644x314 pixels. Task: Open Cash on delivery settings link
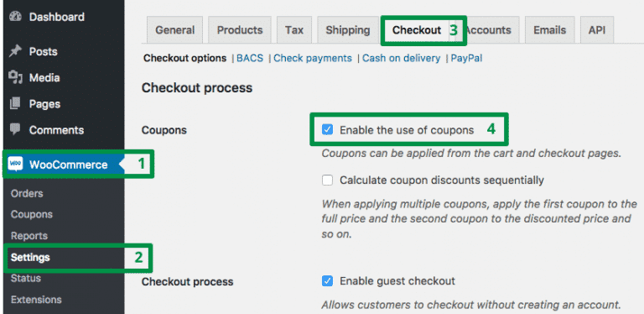[402, 59]
